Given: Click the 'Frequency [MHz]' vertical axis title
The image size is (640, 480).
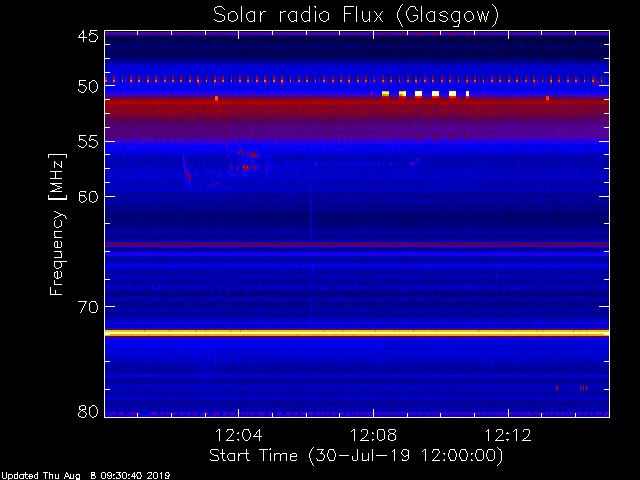Looking at the screenshot, I should [57, 224].
